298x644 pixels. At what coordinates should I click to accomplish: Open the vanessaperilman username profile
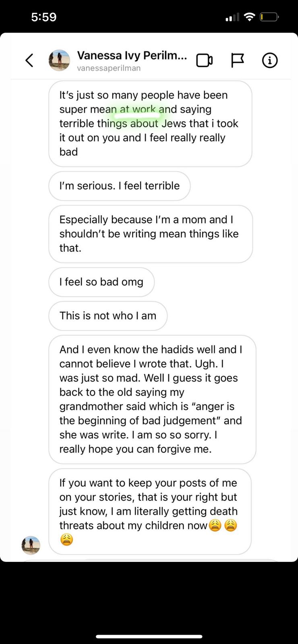coord(109,68)
